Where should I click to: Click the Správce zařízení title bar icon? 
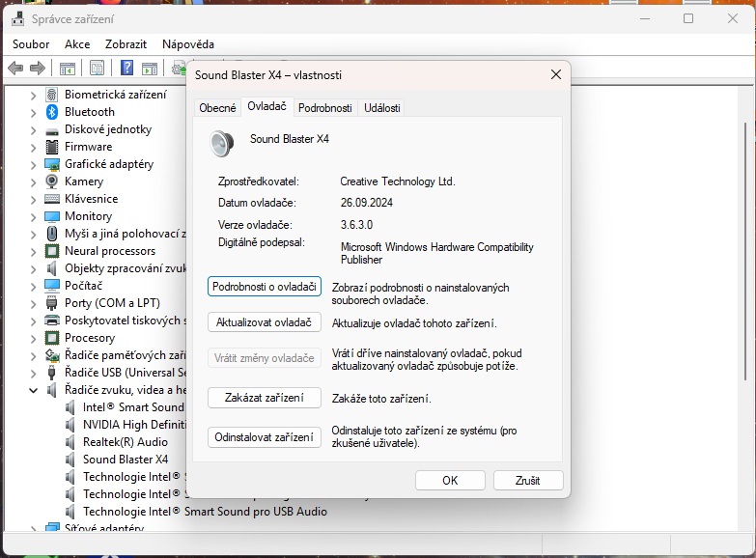coord(17,18)
